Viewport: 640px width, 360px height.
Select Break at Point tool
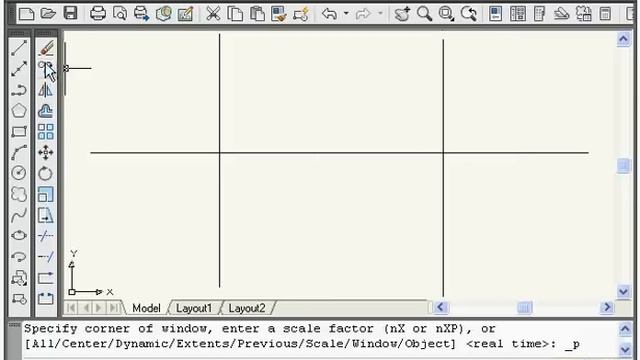click(x=46, y=278)
